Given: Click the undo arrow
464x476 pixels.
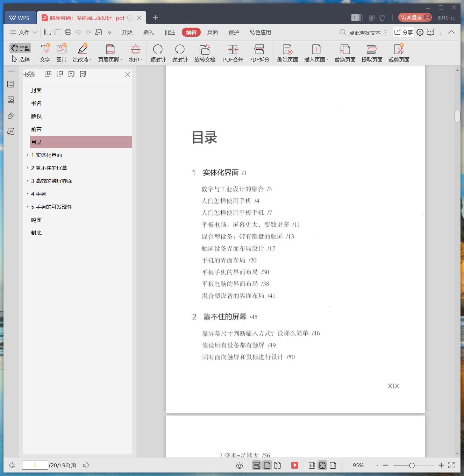Looking at the screenshot, I should (78, 32).
